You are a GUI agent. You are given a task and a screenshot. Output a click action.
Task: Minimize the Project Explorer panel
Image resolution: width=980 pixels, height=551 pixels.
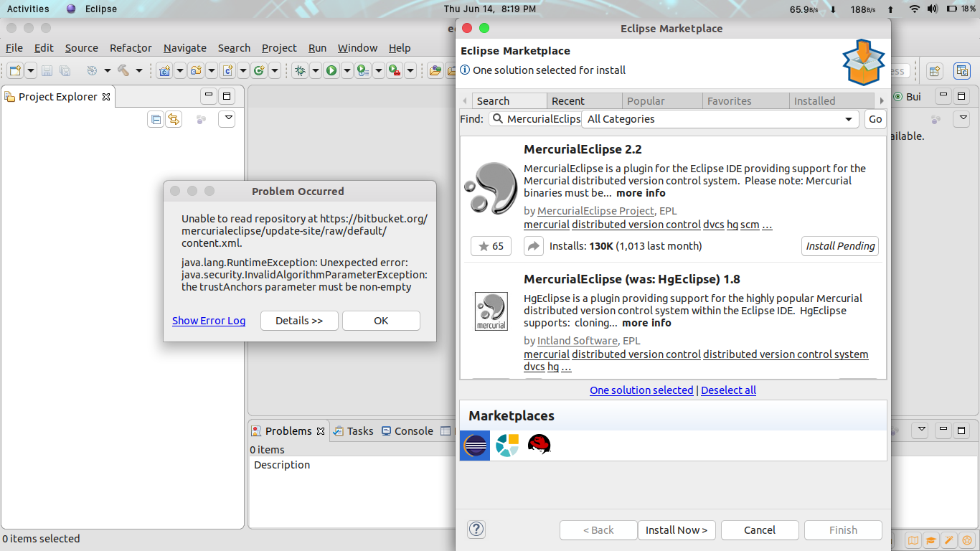[x=209, y=95]
